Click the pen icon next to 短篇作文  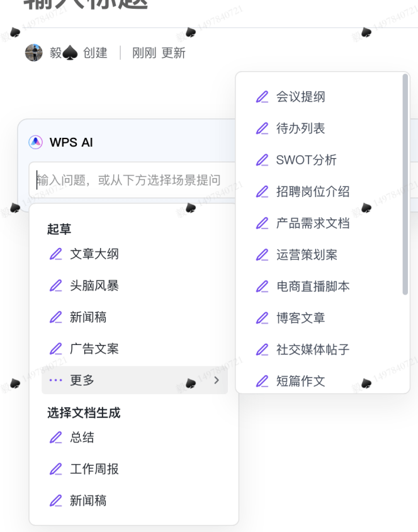[x=263, y=381]
